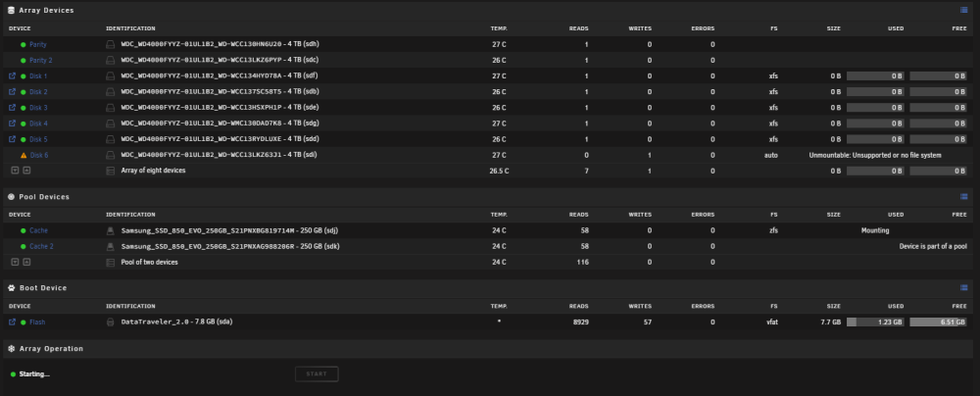This screenshot has height=396, width=980.
Task: Toggle the Boot Device view icon
Action: pyautogui.click(x=963, y=288)
